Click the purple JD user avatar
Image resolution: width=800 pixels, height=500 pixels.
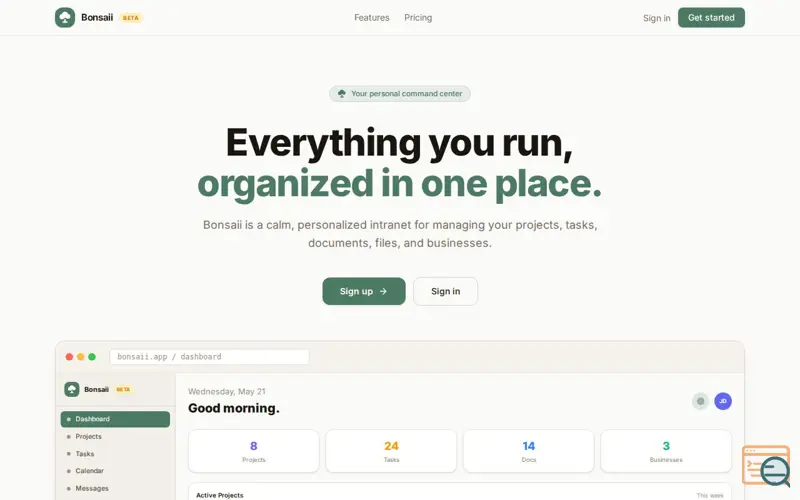(x=723, y=401)
